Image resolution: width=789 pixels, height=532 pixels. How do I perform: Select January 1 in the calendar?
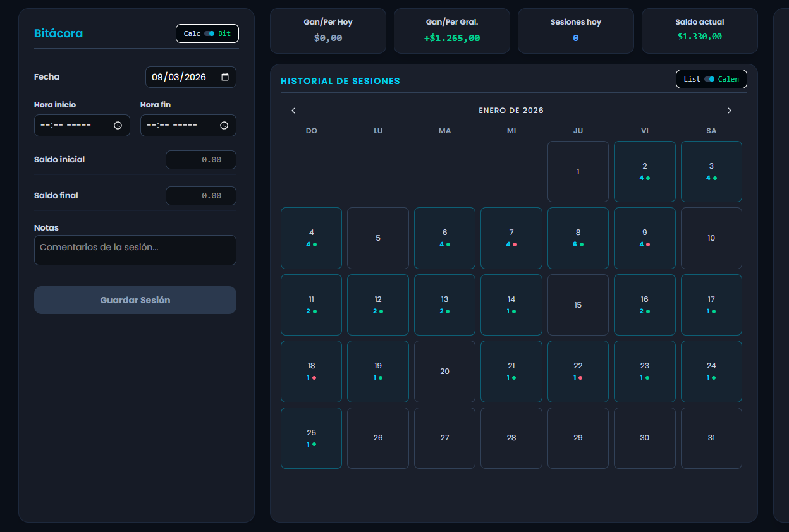pos(578,171)
